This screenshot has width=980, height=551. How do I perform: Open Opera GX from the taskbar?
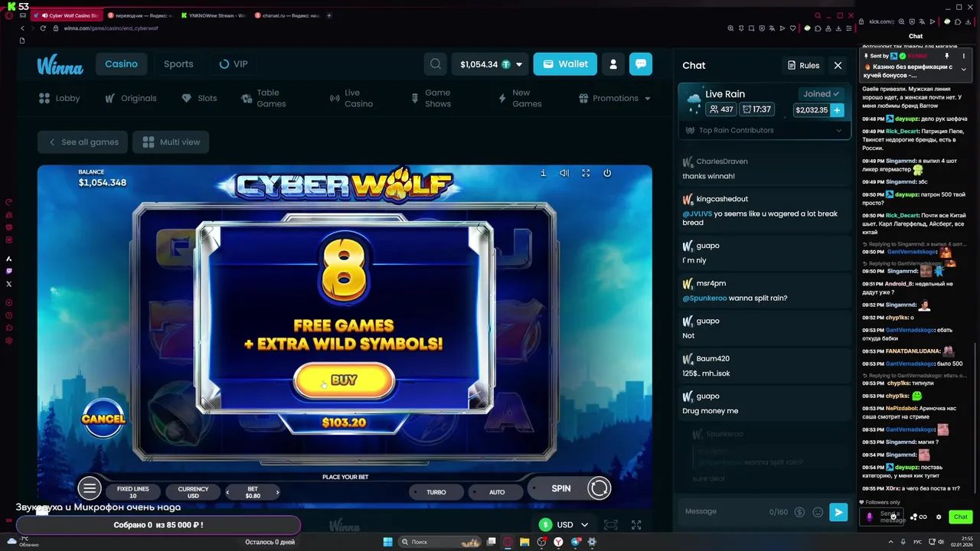[508, 542]
